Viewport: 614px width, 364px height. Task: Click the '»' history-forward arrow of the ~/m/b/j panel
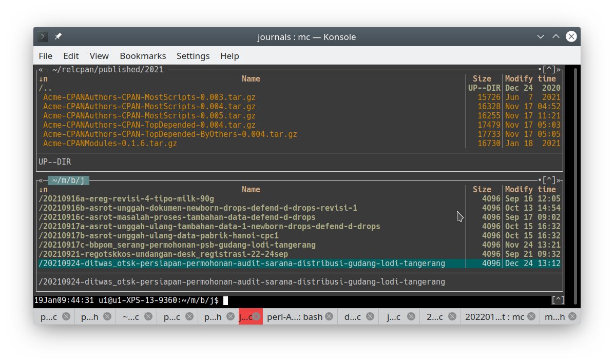(x=559, y=180)
